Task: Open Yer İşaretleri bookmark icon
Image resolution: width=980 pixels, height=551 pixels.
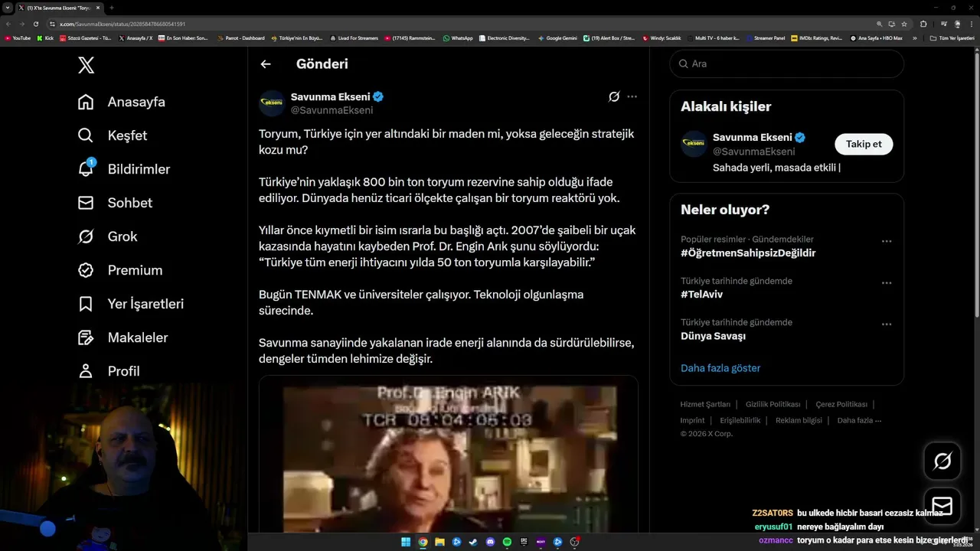Action: 86,304
